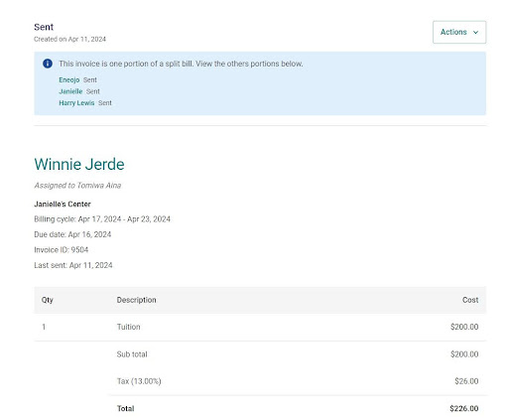Click the Janielle's Center label
This screenshot has width=508, height=420.
63,204
